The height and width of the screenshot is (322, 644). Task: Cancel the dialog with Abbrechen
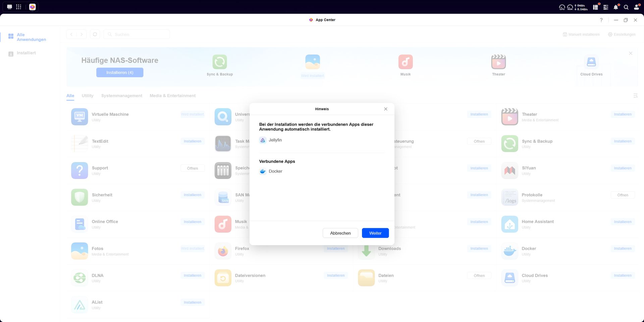pyautogui.click(x=340, y=233)
